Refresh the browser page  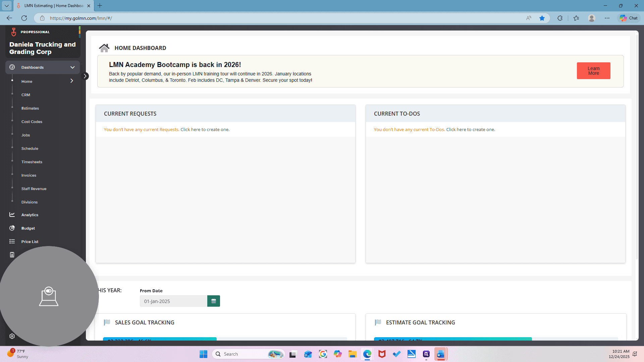[24, 18]
